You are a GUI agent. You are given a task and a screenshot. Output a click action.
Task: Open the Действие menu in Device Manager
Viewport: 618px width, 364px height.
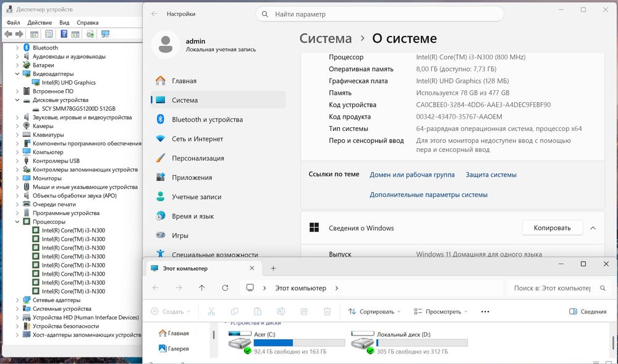[x=40, y=22]
